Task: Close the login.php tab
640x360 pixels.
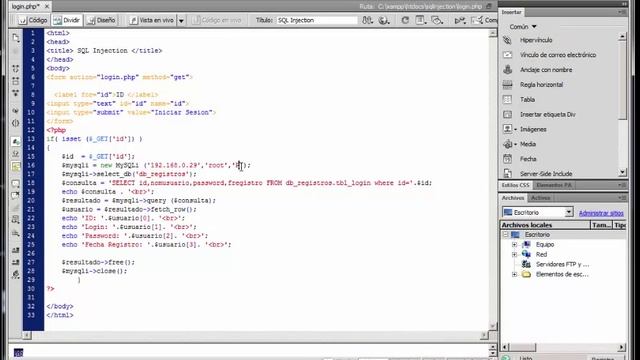Action: click(47, 6)
